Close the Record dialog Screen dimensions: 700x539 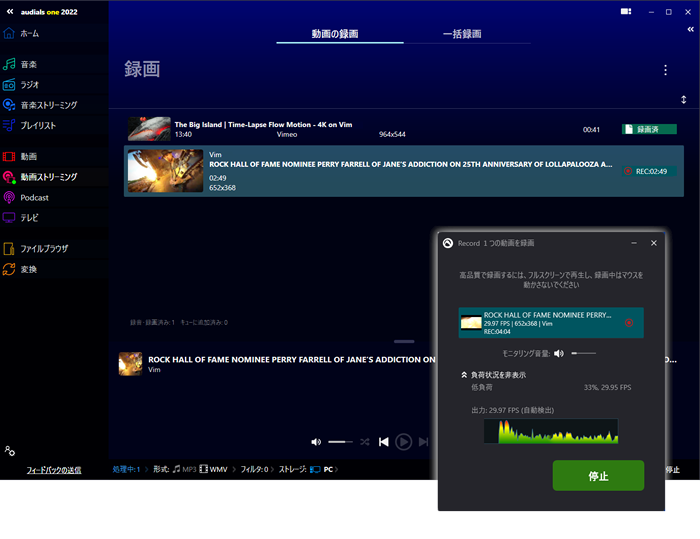click(x=654, y=243)
